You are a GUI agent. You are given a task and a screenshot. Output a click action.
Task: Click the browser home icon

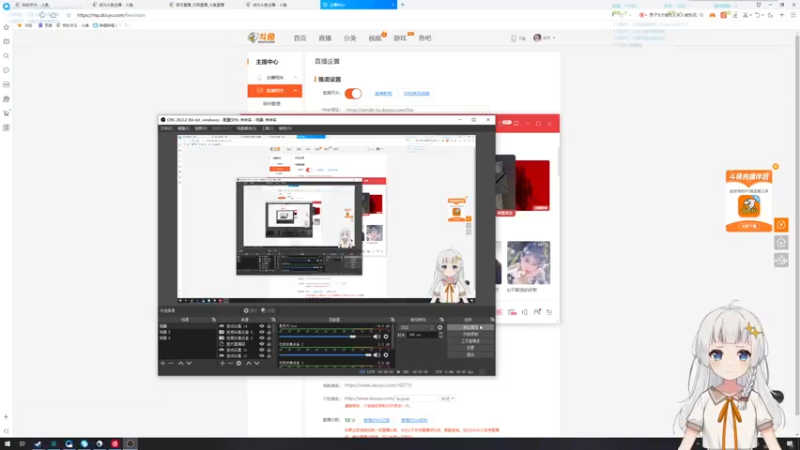click(54, 15)
